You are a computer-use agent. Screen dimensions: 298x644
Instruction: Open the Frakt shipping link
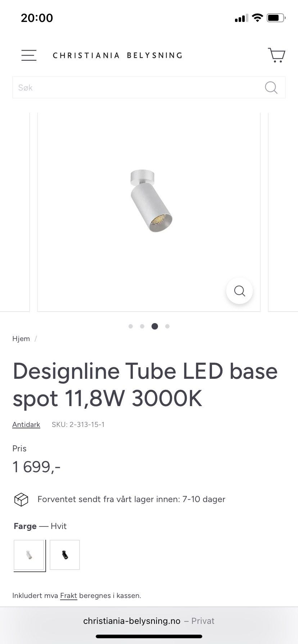coord(68,595)
